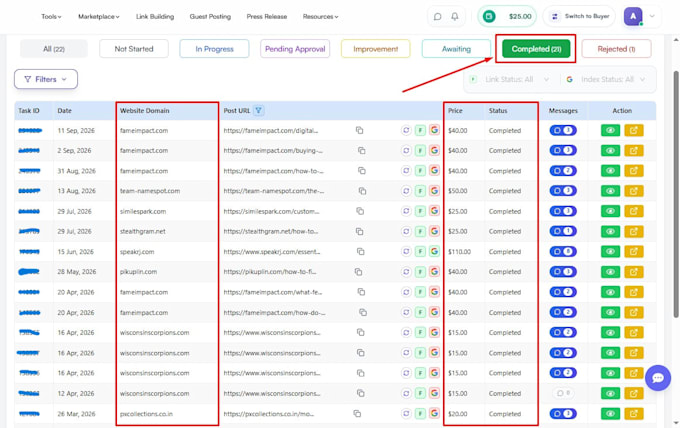Viewport: 680px width, 428px height.
Task: Click the filter icon beside Post URL
Action: 258,111
